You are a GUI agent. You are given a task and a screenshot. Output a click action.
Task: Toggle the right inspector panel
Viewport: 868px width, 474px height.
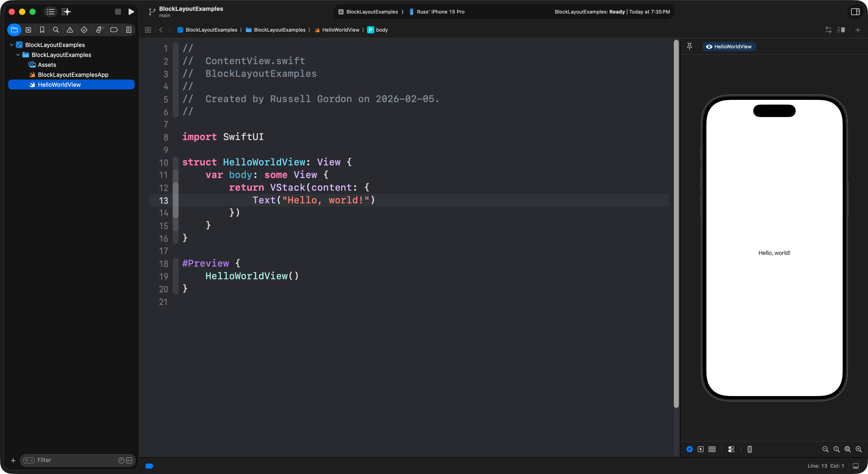point(855,12)
